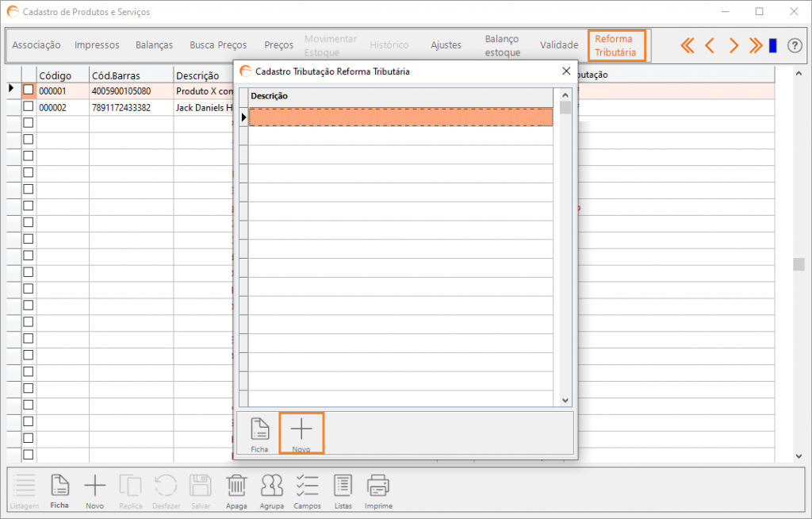The height and width of the screenshot is (519, 812).
Task: Click the main grid scroll-up arrow
Action: point(799,74)
